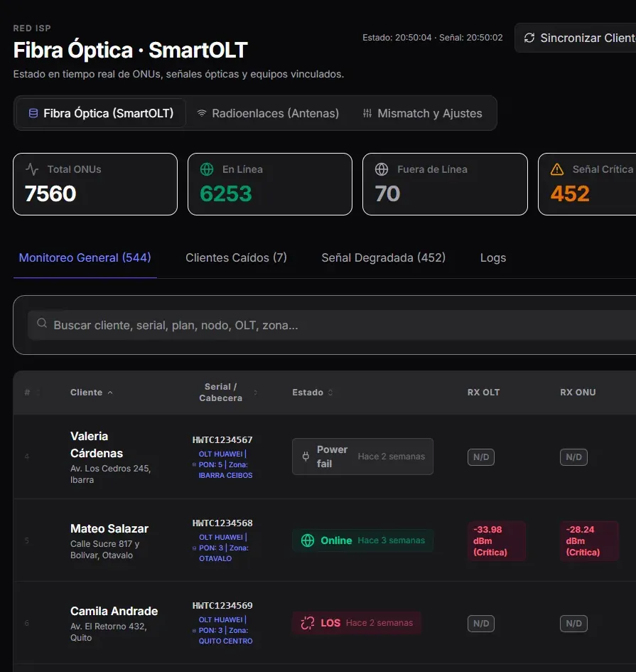Viewport: 636px width, 672px height.
Task: Click address Av. Los Cedros 245, Ibarra
Action: (110, 474)
